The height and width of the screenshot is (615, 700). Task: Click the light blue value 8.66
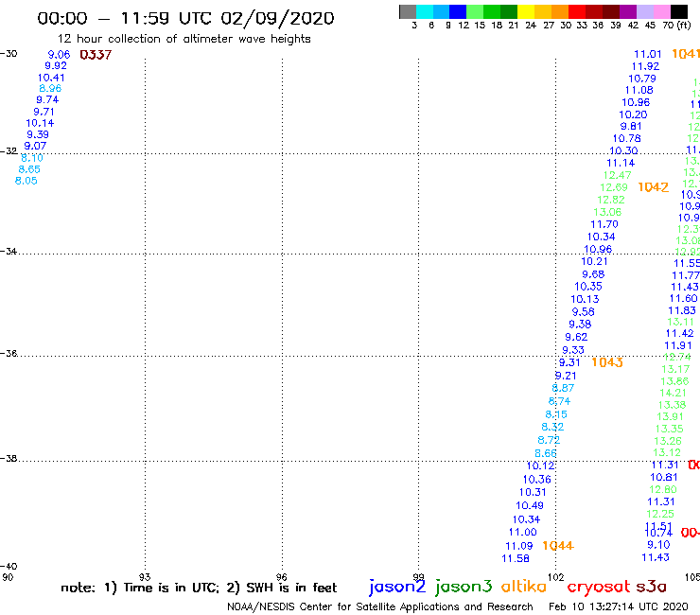pyautogui.click(x=546, y=453)
